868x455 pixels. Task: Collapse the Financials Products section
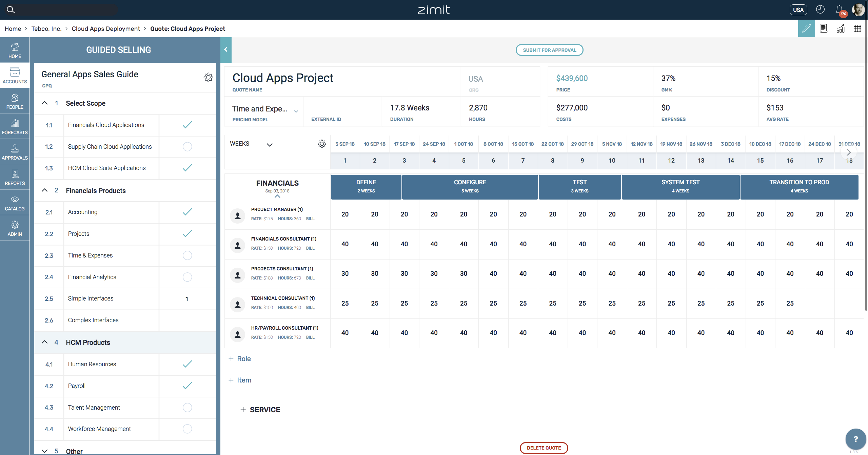tap(45, 190)
